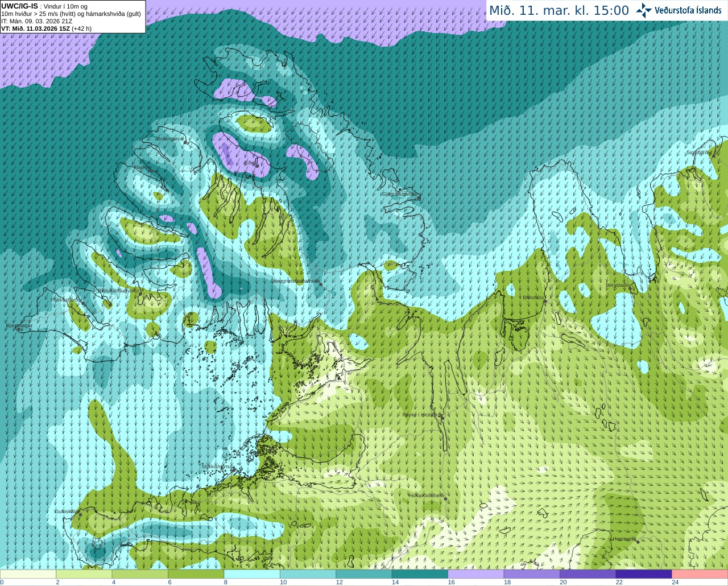
Task: Click the Patreksfjörður station label
Action: point(67,300)
